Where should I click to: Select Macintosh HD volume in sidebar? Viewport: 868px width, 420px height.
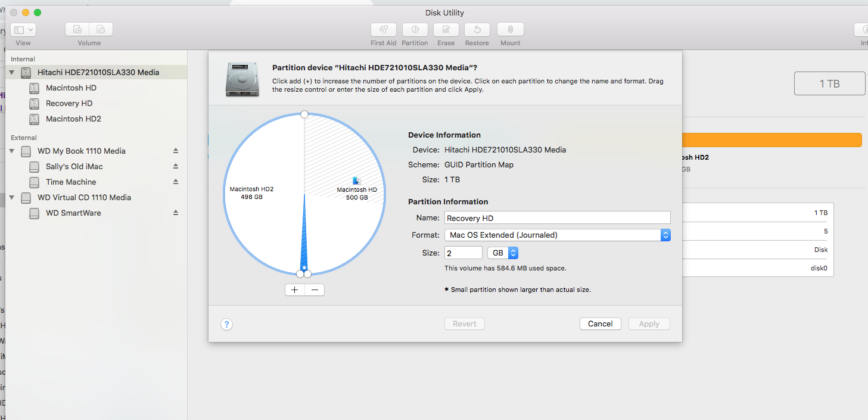click(71, 88)
